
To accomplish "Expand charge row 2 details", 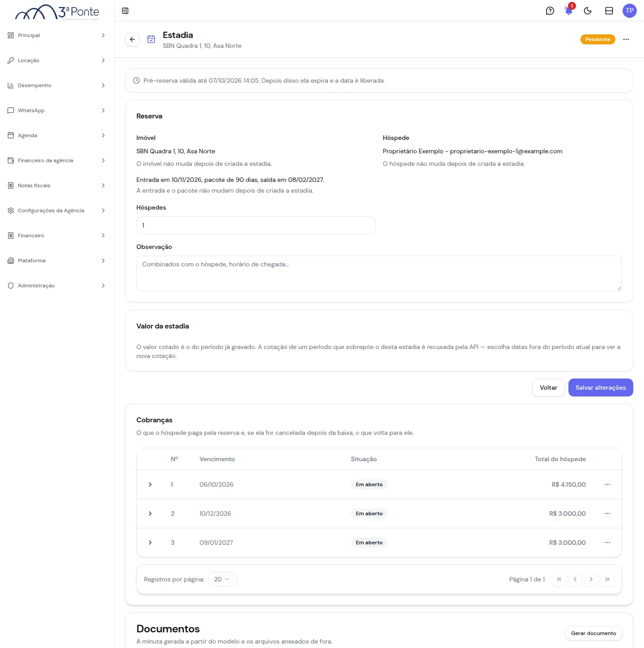I will pyautogui.click(x=150, y=513).
